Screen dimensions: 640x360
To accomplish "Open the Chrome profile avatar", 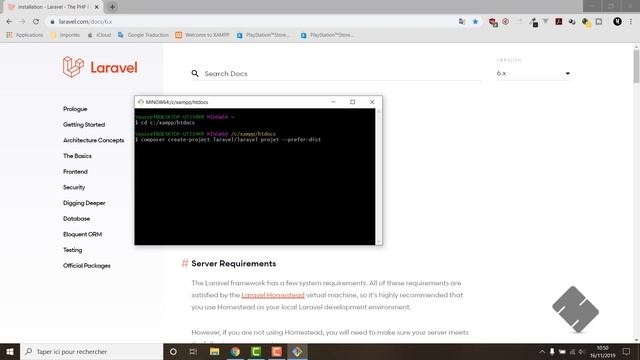I will tap(617, 22).
